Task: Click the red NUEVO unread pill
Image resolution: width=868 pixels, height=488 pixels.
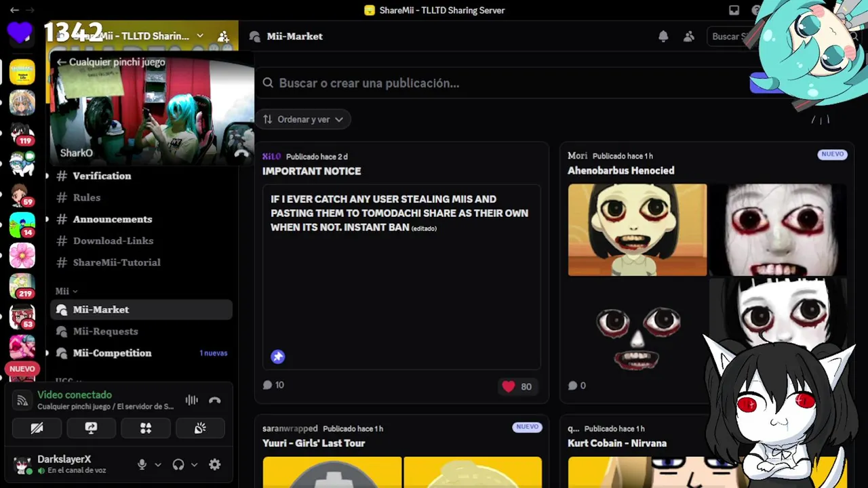Action: click(22, 369)
